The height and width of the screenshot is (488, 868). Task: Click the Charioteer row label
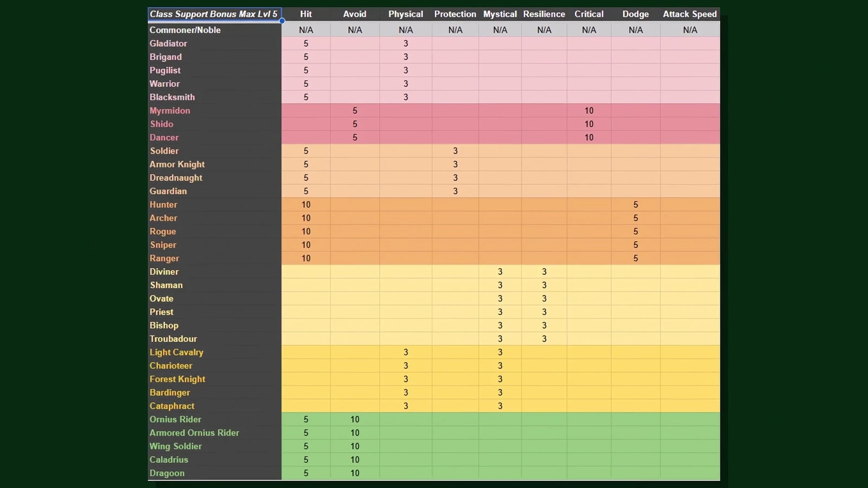(x=171, y=366)
